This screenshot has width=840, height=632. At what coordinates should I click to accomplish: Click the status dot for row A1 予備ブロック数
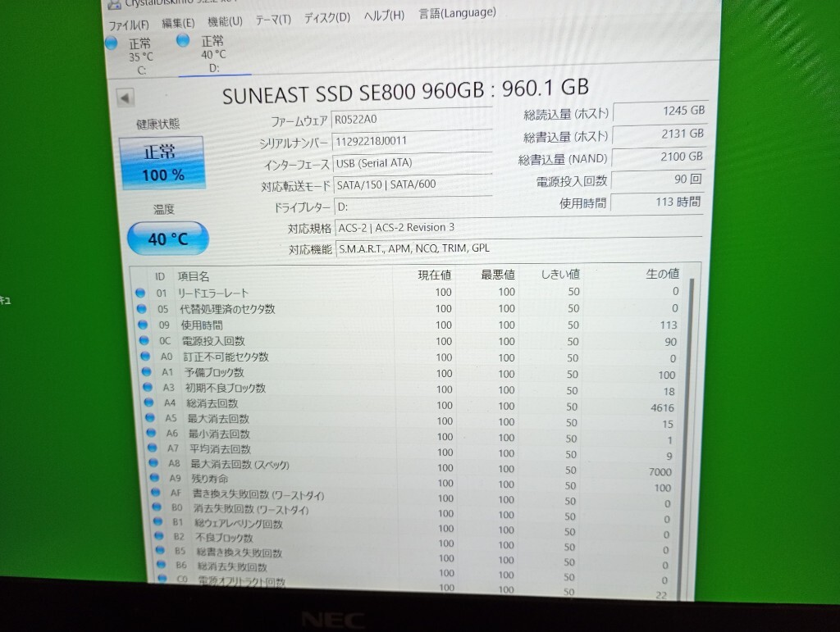coord(146,371)
